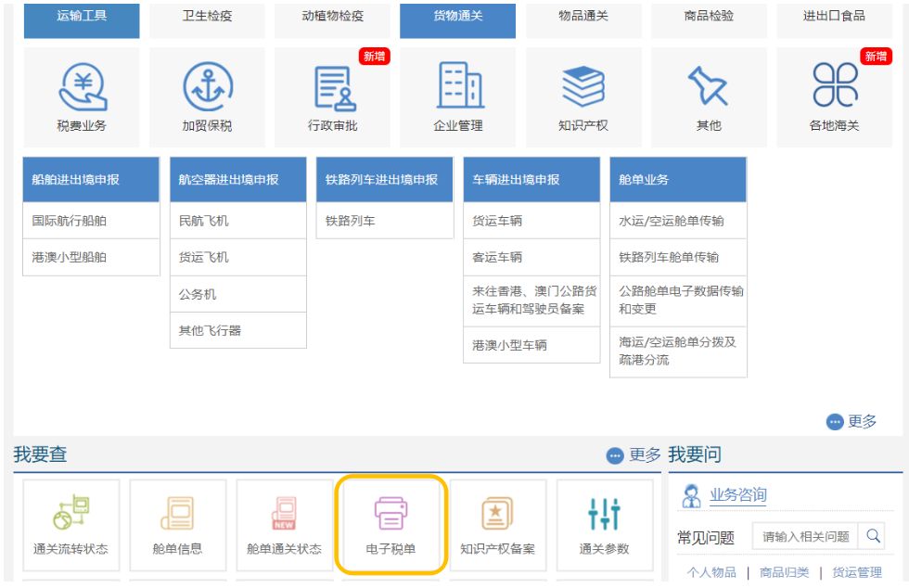Click the search magnifier in 常见问题

point(873,536)
